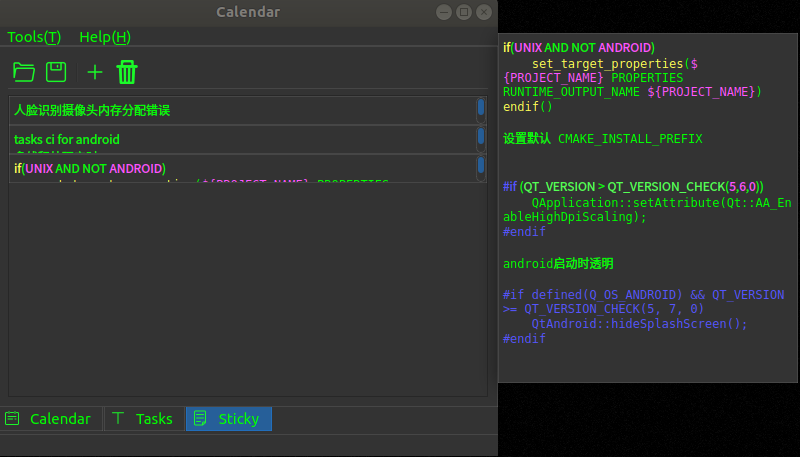Select the Sticky tab

point(229,419)
